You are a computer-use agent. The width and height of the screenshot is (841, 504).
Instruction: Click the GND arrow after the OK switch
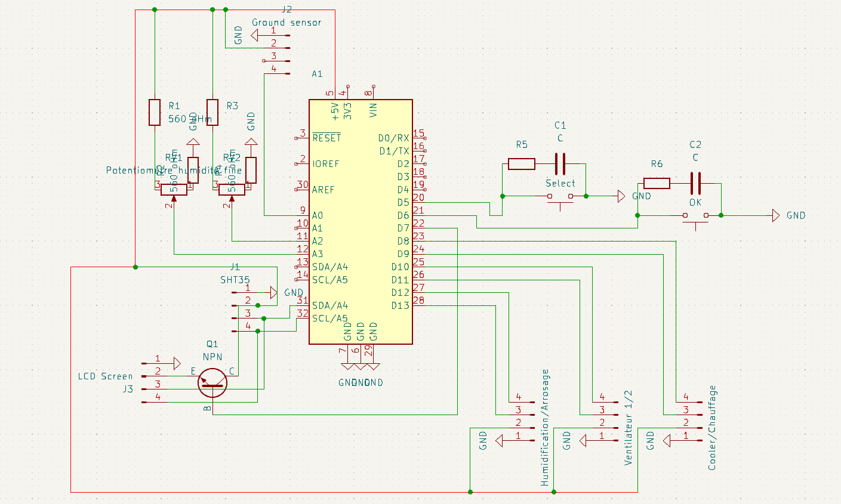(775, 215)
